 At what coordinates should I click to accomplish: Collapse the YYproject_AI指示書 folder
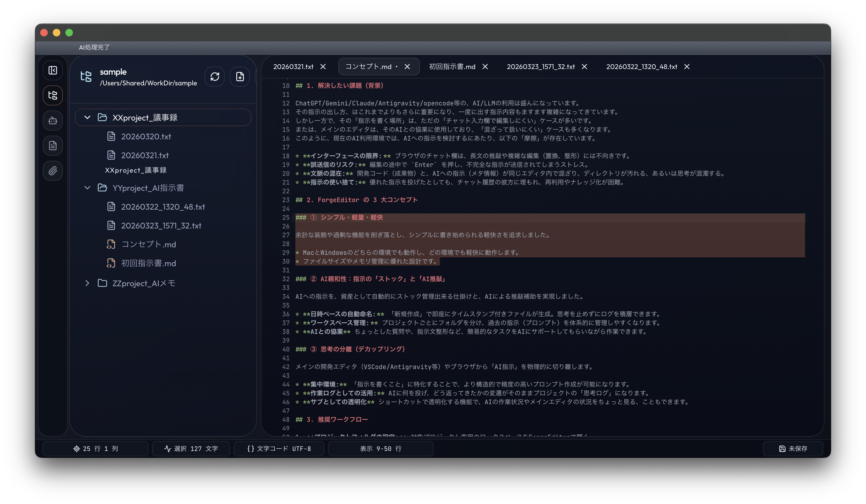click(x=87, y=188)
